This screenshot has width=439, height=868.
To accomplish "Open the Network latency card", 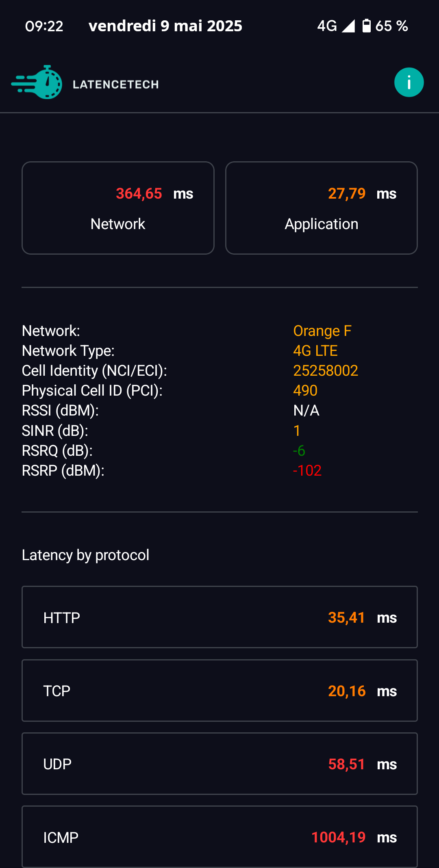I will point(118,208).
